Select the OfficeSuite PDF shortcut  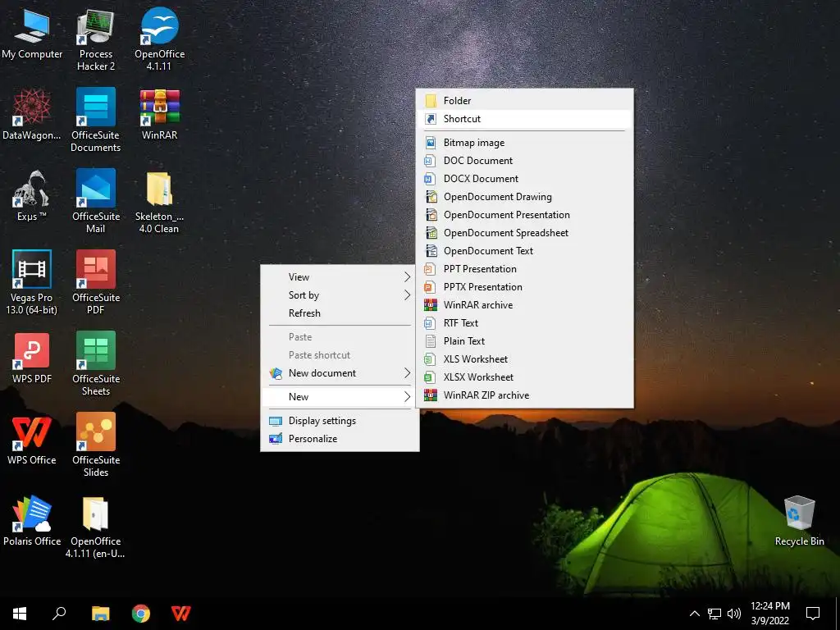[95, 283]
